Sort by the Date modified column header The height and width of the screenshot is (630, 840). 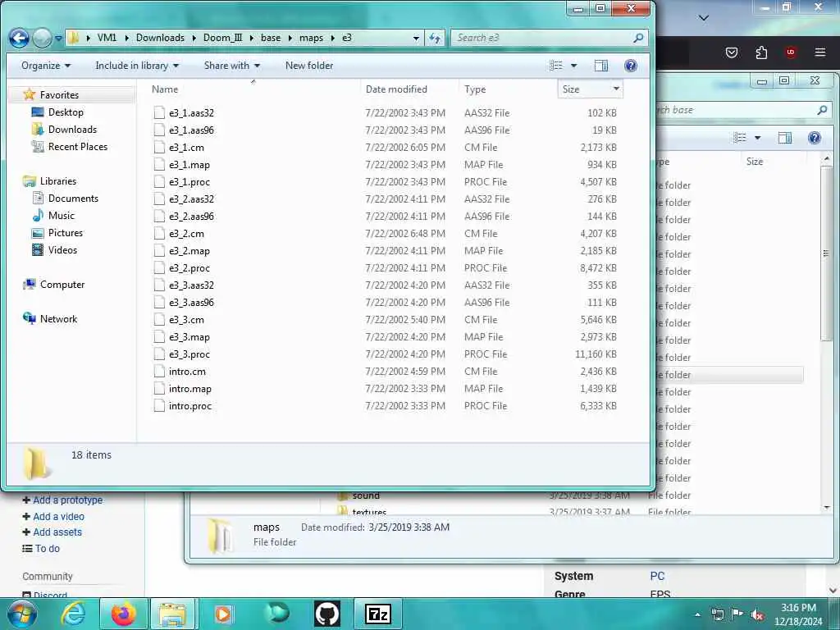pyautogui.click(x=396, y=89)
